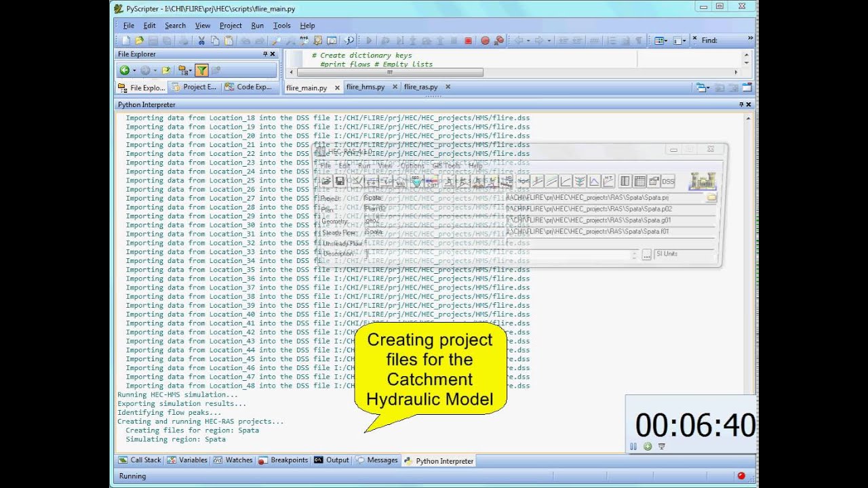Open HEC-RAS project folder icon

coord(325,181)
